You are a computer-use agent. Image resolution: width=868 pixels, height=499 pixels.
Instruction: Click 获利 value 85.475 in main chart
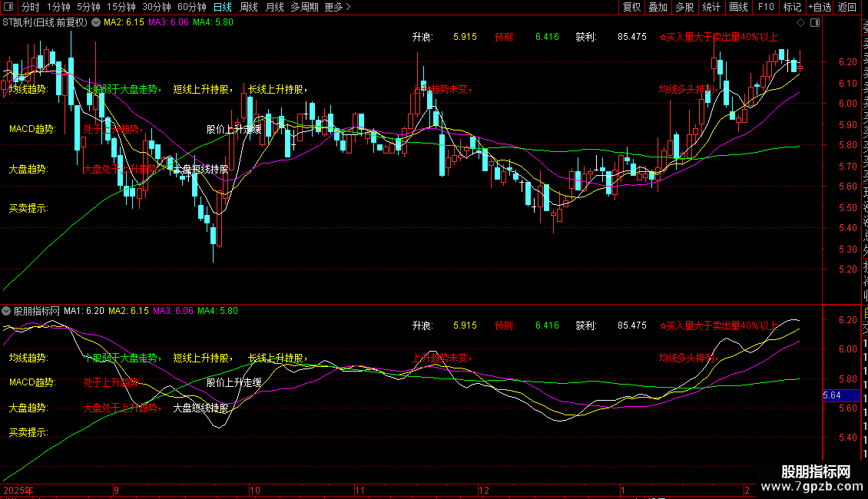click(632, 37)
